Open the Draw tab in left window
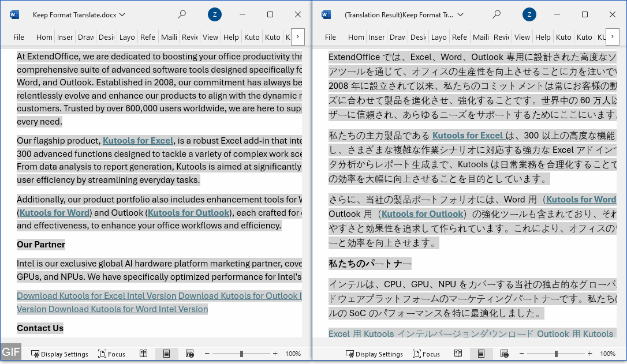The image size is (627, 364). click(85, 37)
